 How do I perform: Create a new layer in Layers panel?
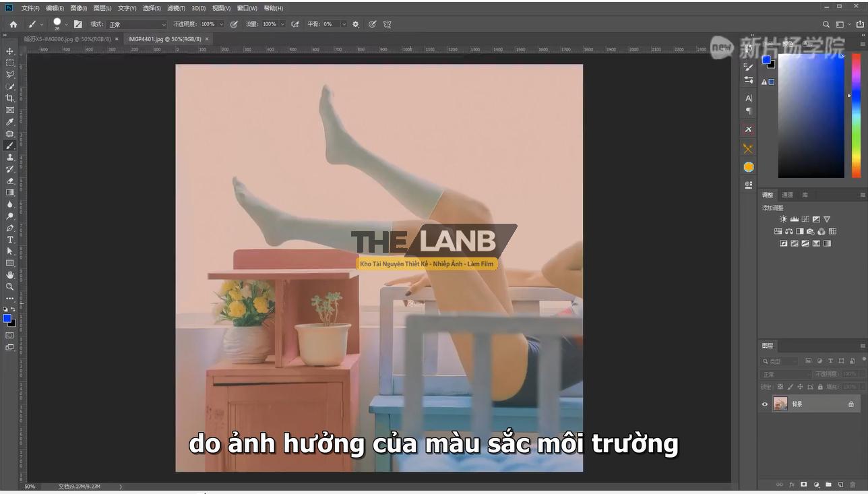[841, 485]
